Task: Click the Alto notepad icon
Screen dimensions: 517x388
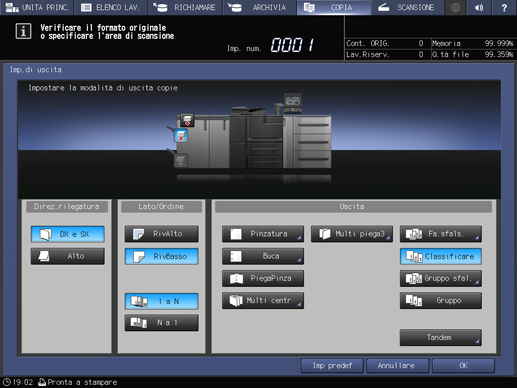Action: pos(44,256)
